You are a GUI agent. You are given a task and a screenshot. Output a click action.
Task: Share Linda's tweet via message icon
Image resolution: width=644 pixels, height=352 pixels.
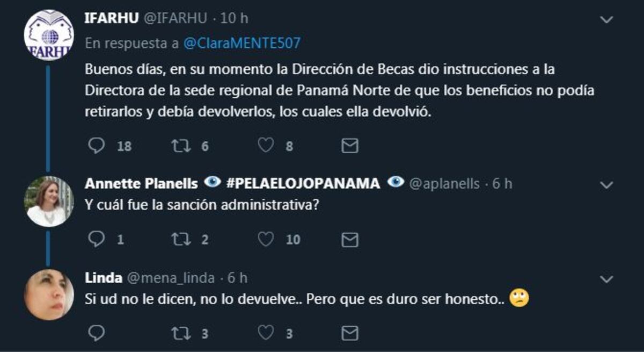click(x=349, y=332)
